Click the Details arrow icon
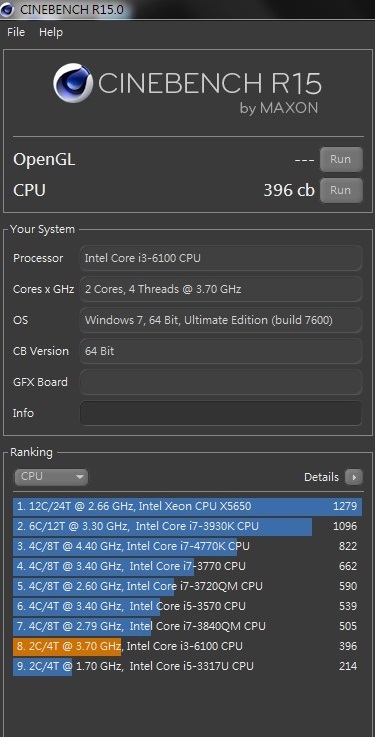Screen dimensions: 375x737 pos(354,477)
